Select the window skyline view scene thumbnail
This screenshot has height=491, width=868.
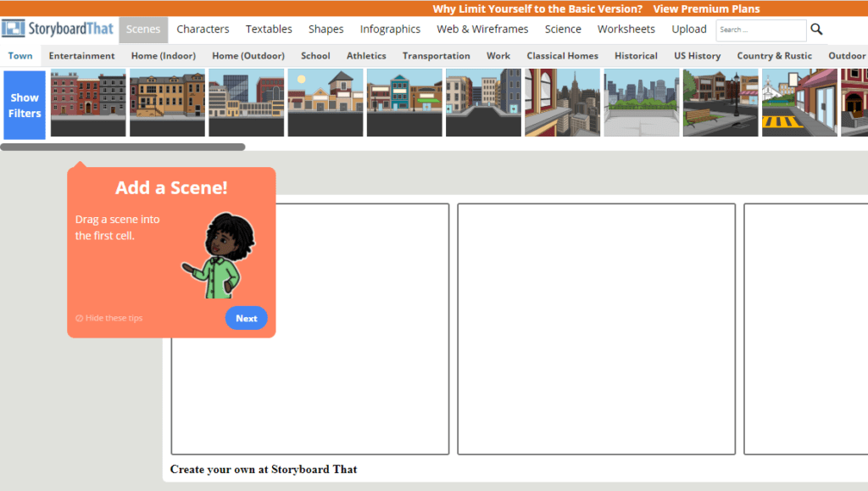(x=563, y=103)
